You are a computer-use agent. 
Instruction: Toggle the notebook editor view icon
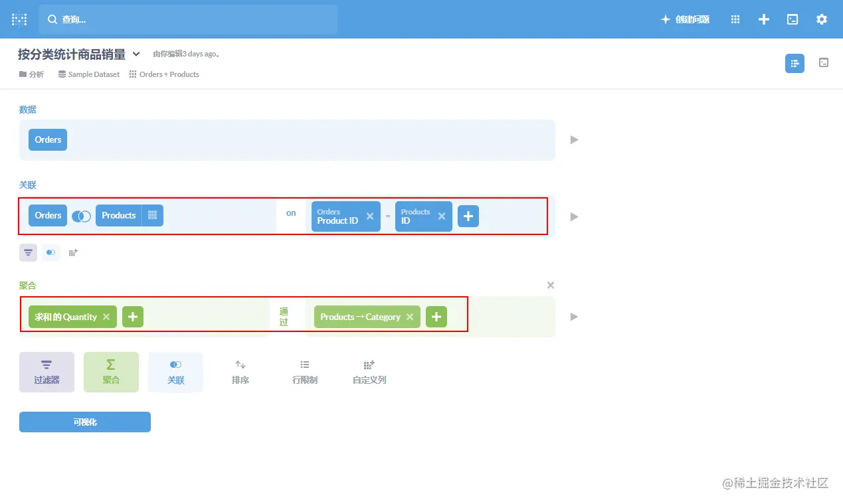[795, 63]
